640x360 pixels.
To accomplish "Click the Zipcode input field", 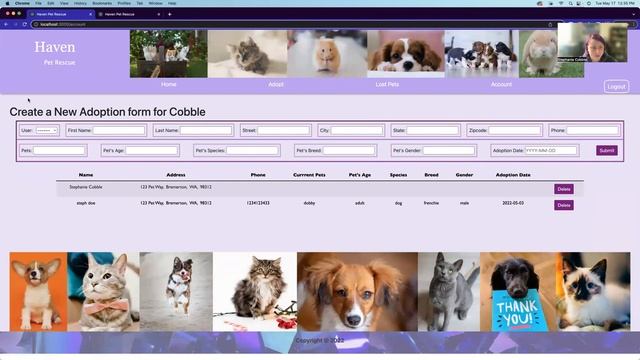I will pyautogui.click(x=514, y=130).
